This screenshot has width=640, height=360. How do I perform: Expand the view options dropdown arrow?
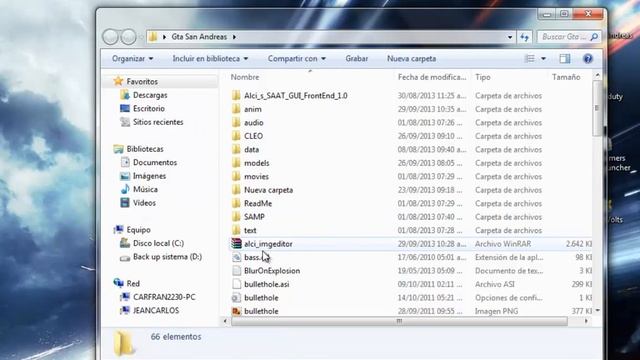543,59
